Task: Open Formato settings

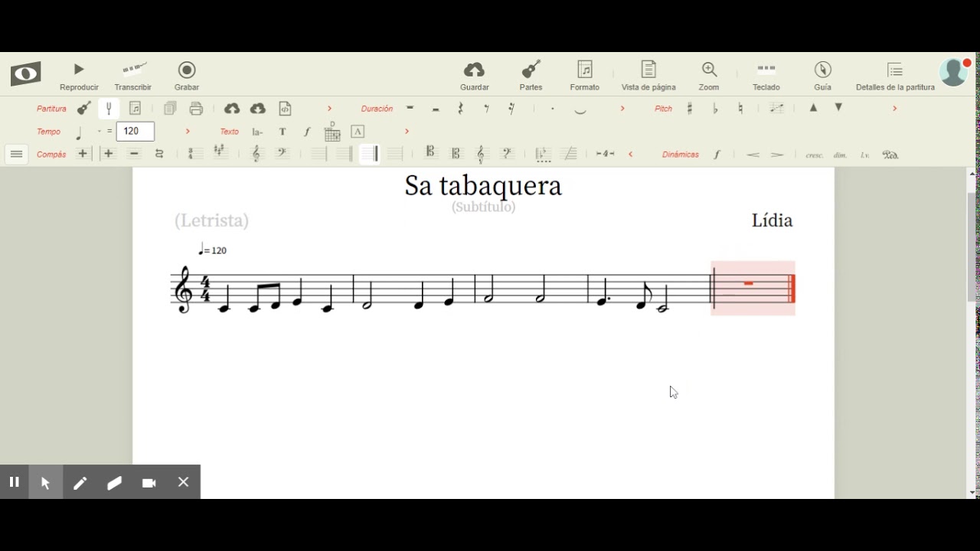Action: click(x=585, y=77)
